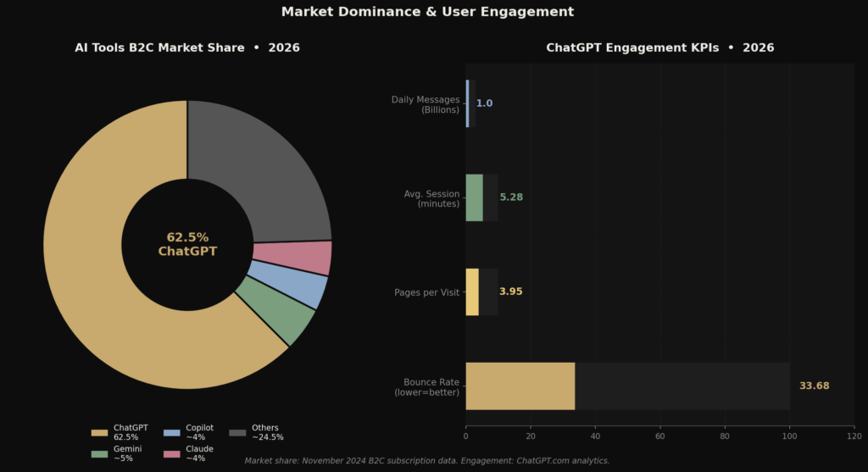
Task: Click the 'Bounce Rate (lower=better)' axis label
Action: click(427, 387)
